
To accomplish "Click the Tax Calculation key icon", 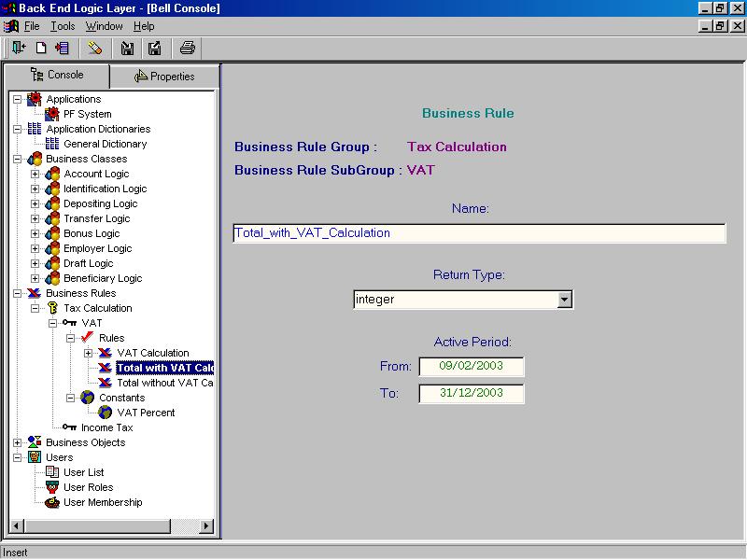I will pyautogui.click(x=52, y=308).
